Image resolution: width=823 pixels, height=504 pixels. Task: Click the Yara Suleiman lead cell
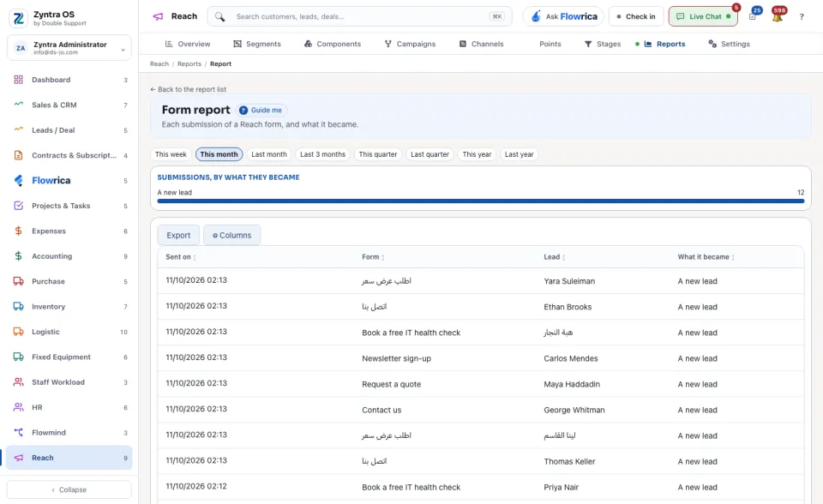tap(569, 281)
